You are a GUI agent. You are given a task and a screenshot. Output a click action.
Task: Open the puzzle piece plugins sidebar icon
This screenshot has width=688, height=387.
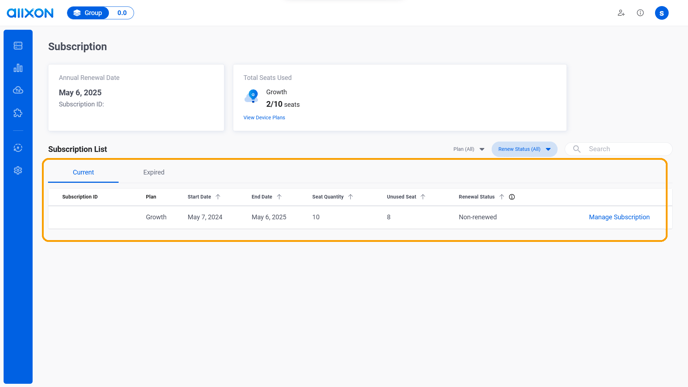coord(18,113)
